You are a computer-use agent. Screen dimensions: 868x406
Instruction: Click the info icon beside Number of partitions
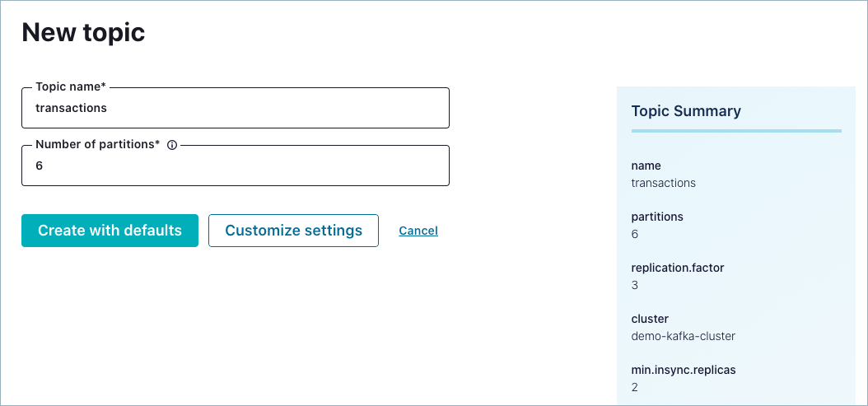[172, 145]
